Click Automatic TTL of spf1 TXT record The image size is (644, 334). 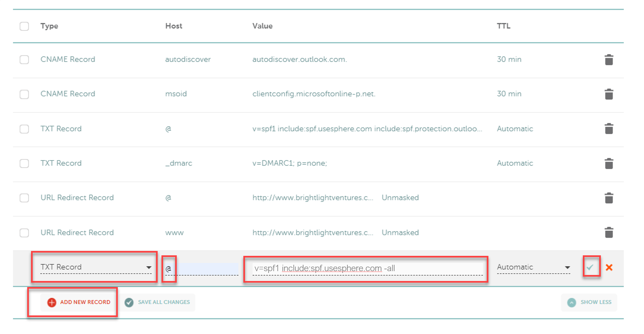click(x=515, y=129)
